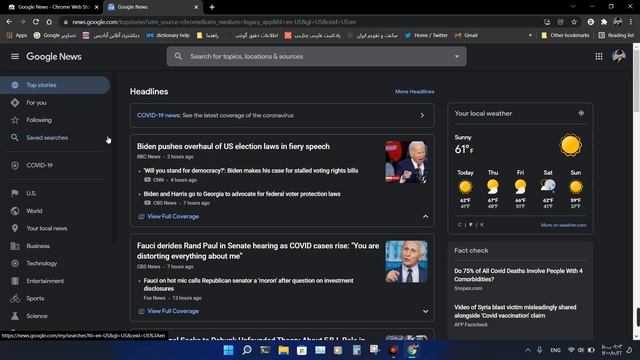640x360 pixels.
Task: Click Thursday weather forecast icon
Action: [x=493, y=187]
